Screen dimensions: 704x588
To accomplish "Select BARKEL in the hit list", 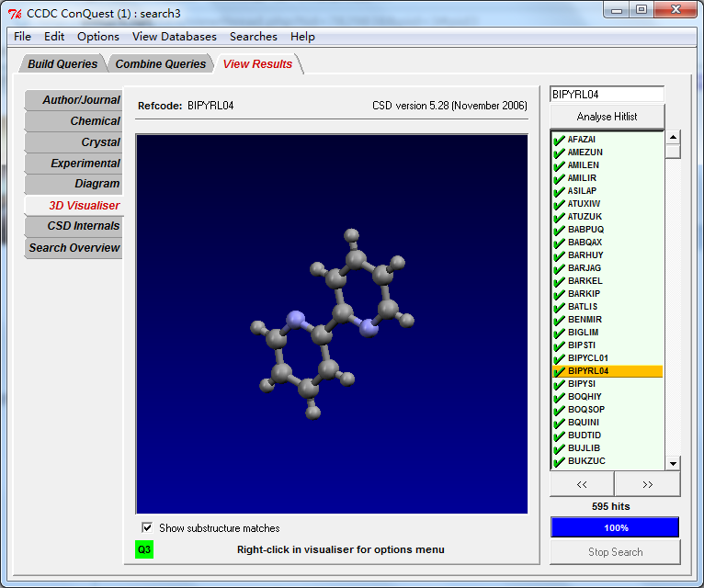I will 585,281.
